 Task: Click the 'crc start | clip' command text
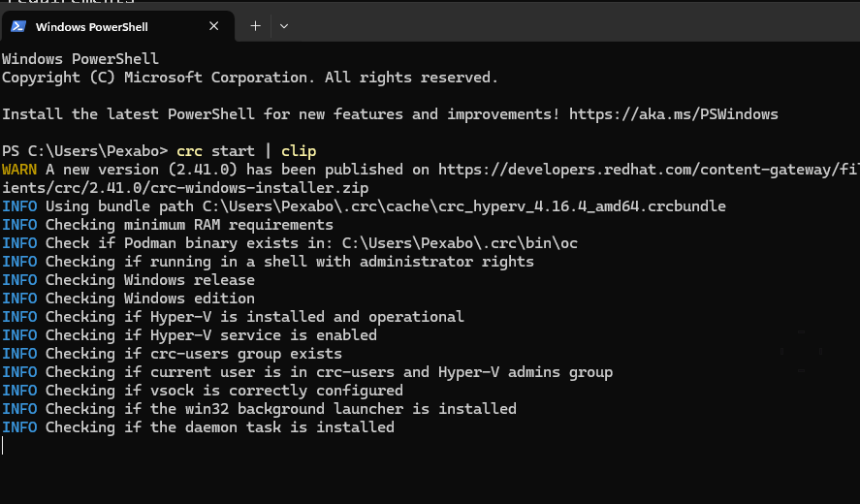click(x=246, y=151)
